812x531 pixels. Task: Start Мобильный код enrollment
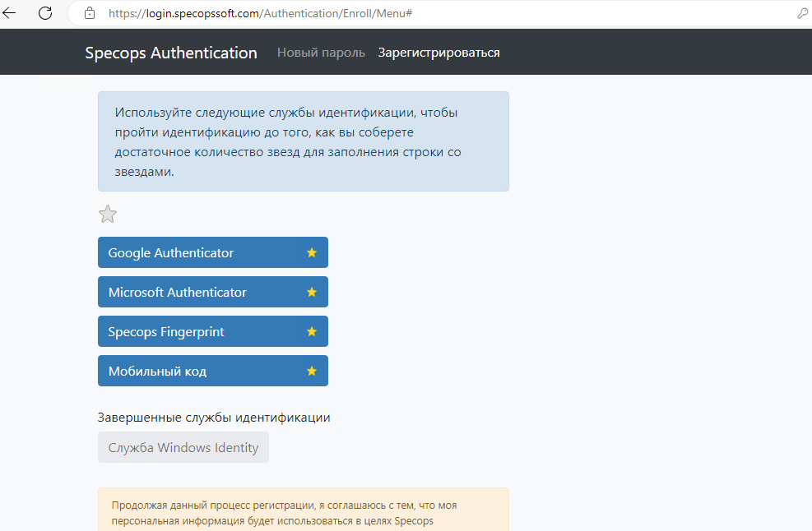197,372
